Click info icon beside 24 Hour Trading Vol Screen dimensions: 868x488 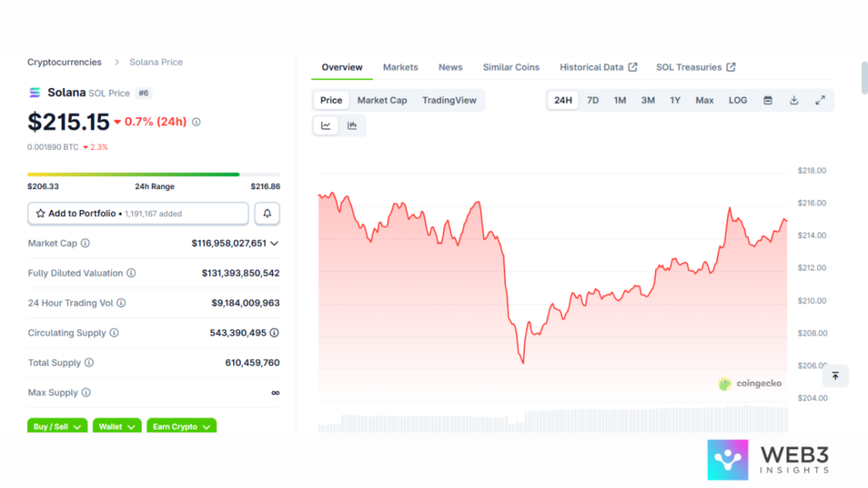121,302
